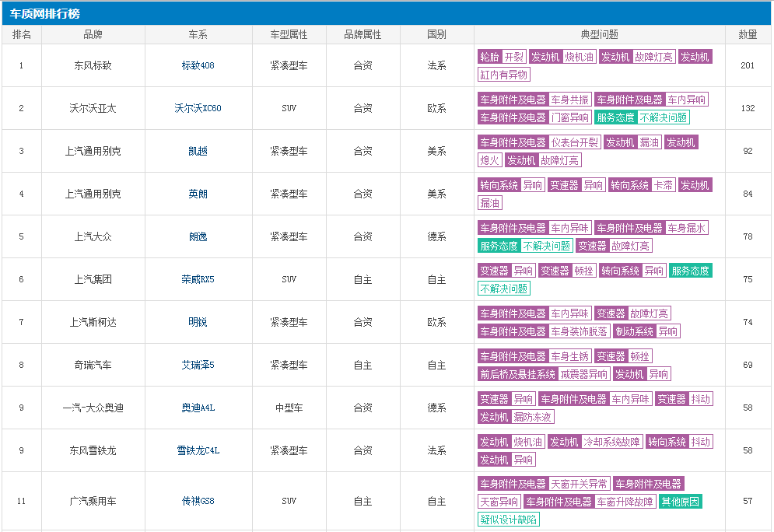Select the 车身装饰脱落 issue tag
The width and height of the screenshot is (774, 532).
tap(579, 331)
